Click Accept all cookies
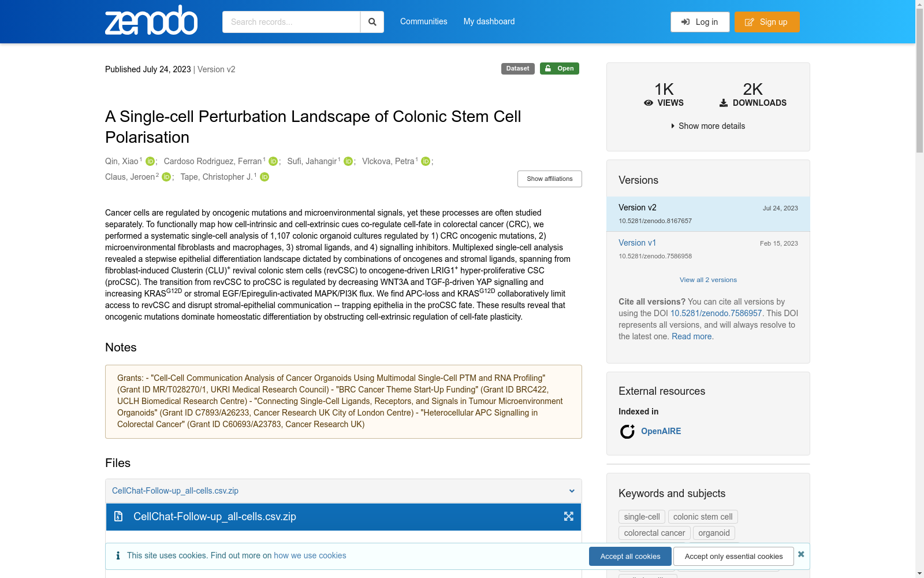Viewport: 924px width, 578px height. click(x=630, y=556)
